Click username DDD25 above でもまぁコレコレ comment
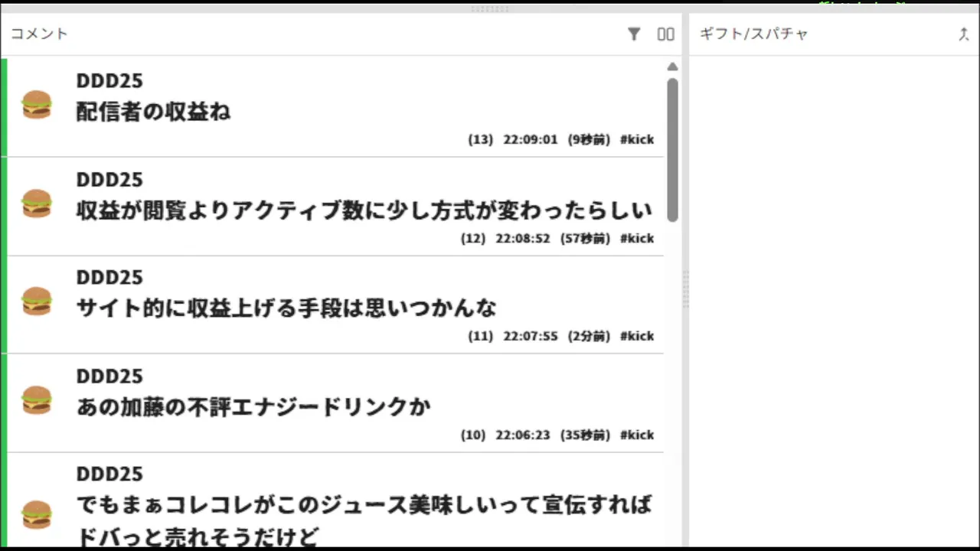The width and height of the screenshot is (980, 551). pyautogui.click(x=109, y=474)
